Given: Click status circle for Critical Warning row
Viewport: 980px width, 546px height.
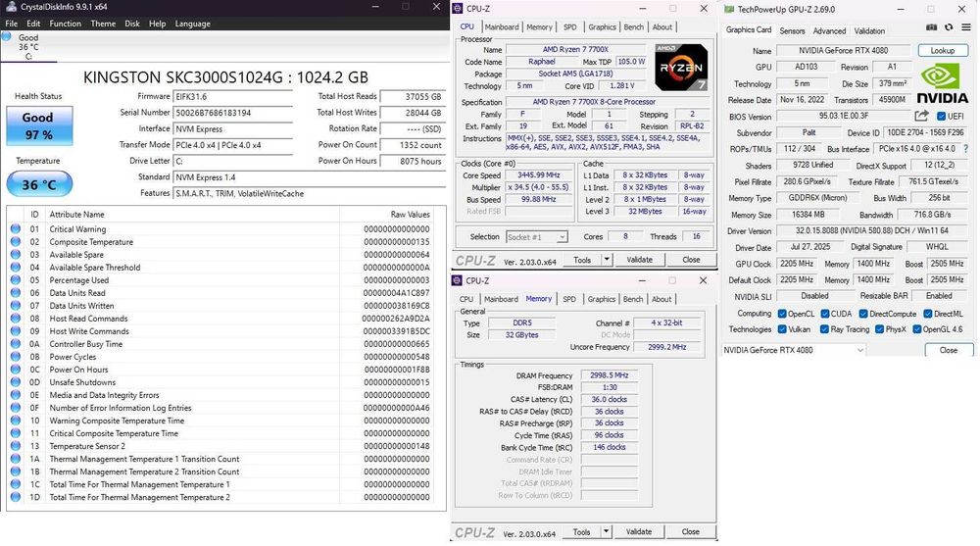Looking at the screenshot, I should pos(16,229).
